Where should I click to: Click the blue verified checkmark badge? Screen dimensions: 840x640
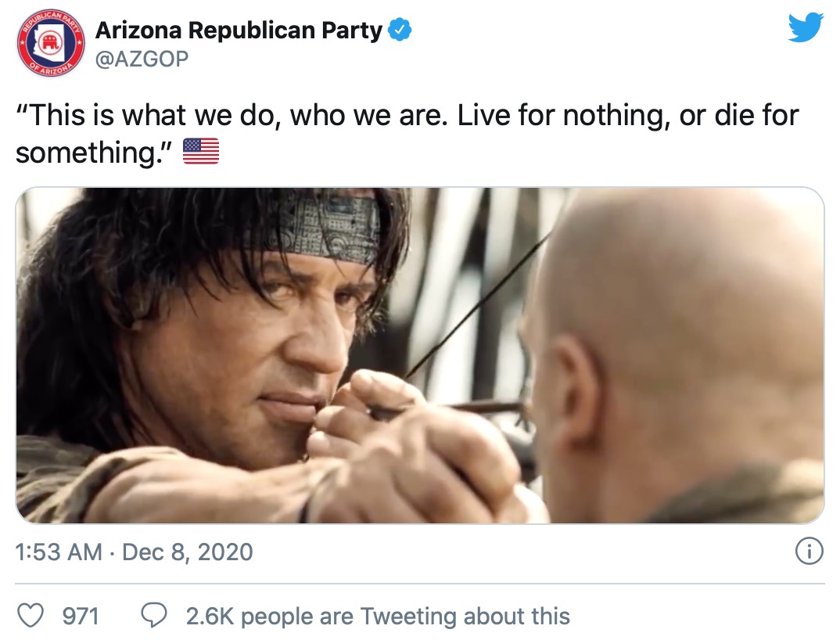(400, 31)
